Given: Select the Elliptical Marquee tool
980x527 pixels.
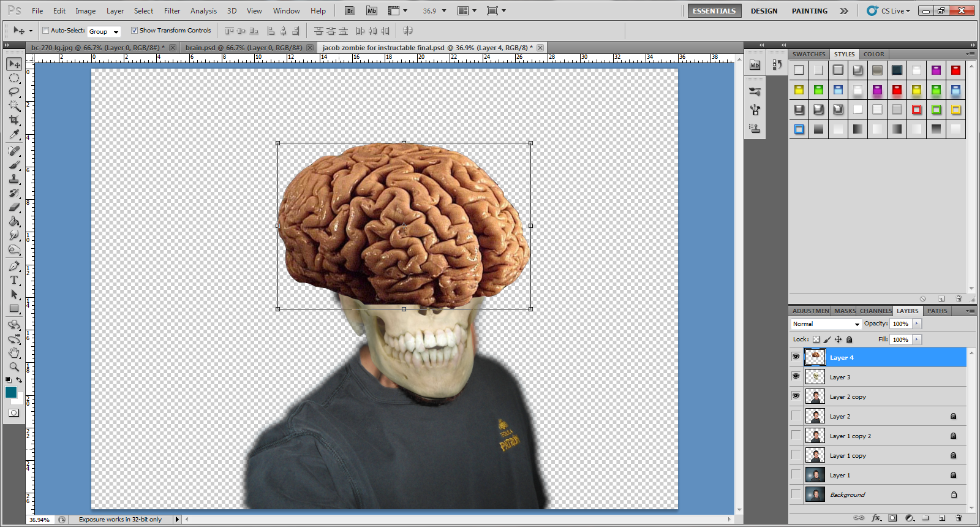Looking at the screenshot, I should [15, 78].
